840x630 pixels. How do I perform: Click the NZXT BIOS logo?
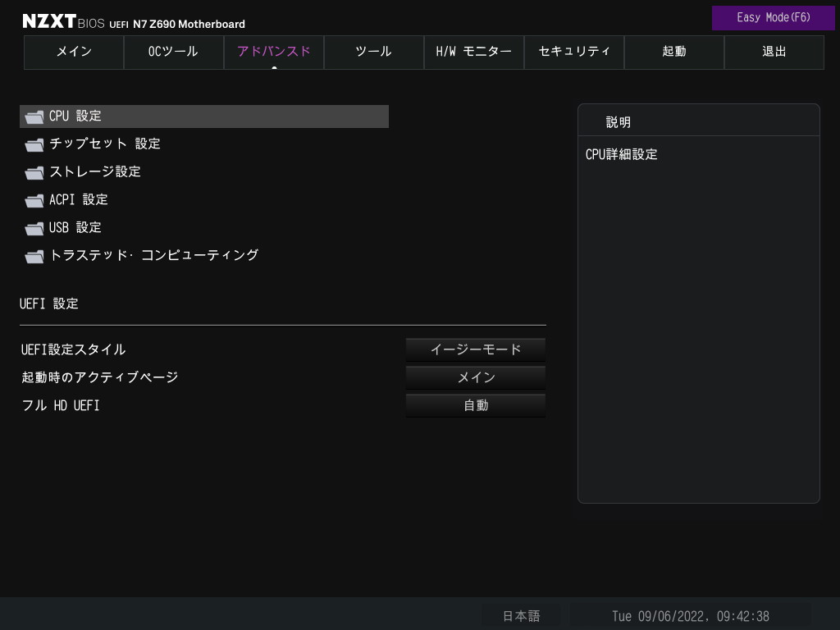[x=63, y=22]
